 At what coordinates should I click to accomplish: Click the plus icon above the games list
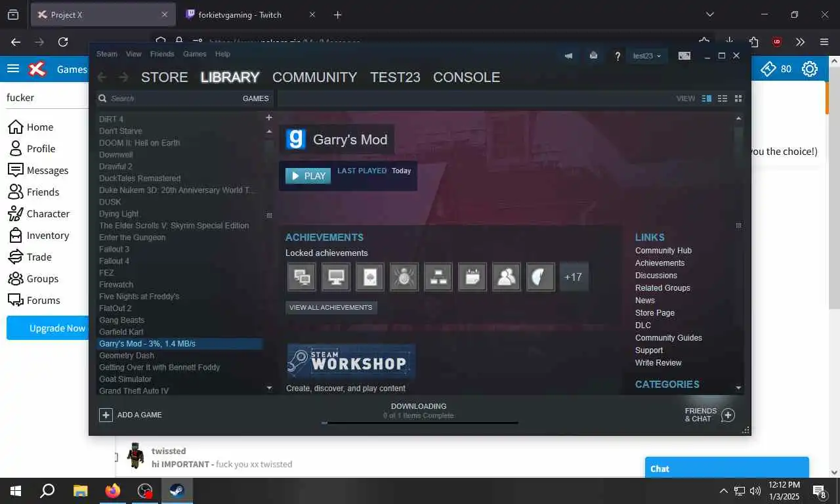[x=268, y=117]
